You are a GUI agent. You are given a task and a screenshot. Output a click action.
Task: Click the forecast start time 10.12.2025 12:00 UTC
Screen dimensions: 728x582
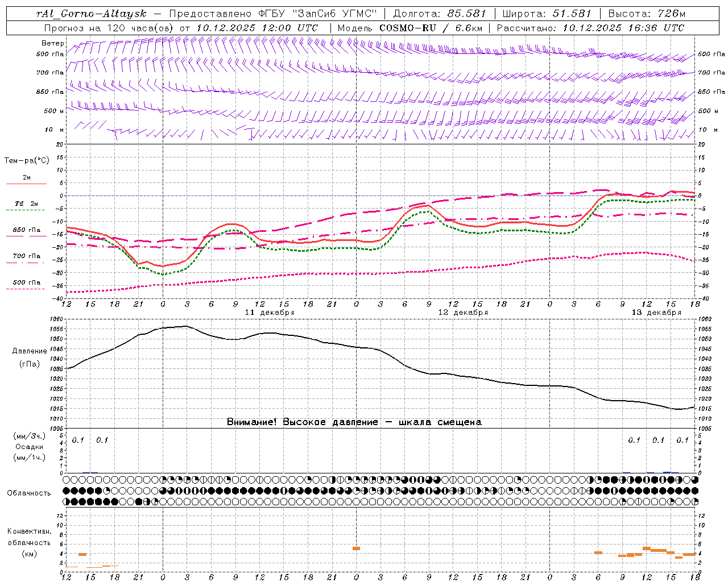(257, 28)
